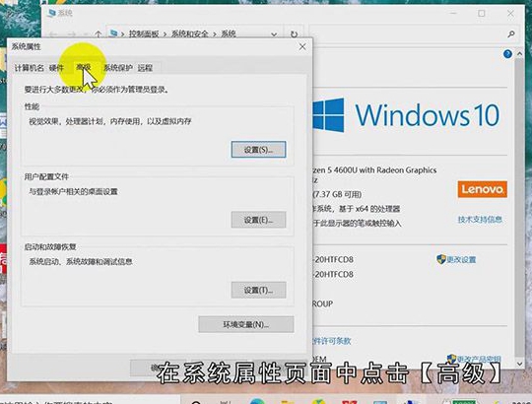Close the 系统 control panel window

[510, 13]
